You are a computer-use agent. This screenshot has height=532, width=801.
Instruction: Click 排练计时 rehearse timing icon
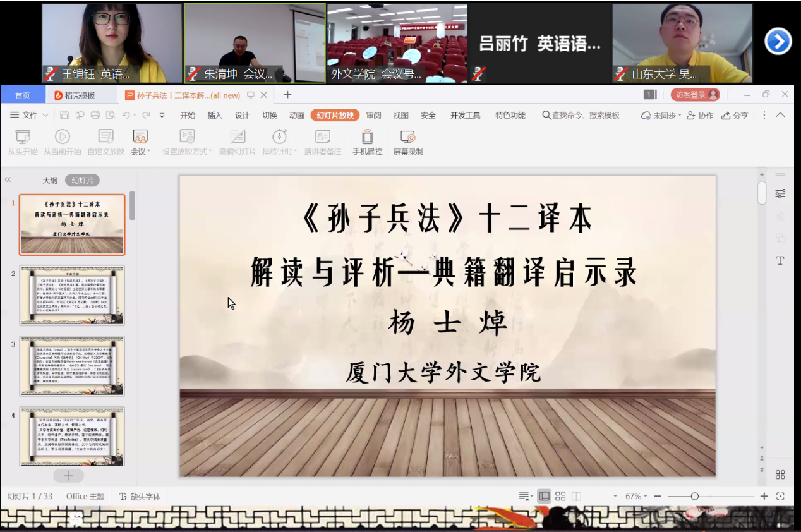(279, 137)
